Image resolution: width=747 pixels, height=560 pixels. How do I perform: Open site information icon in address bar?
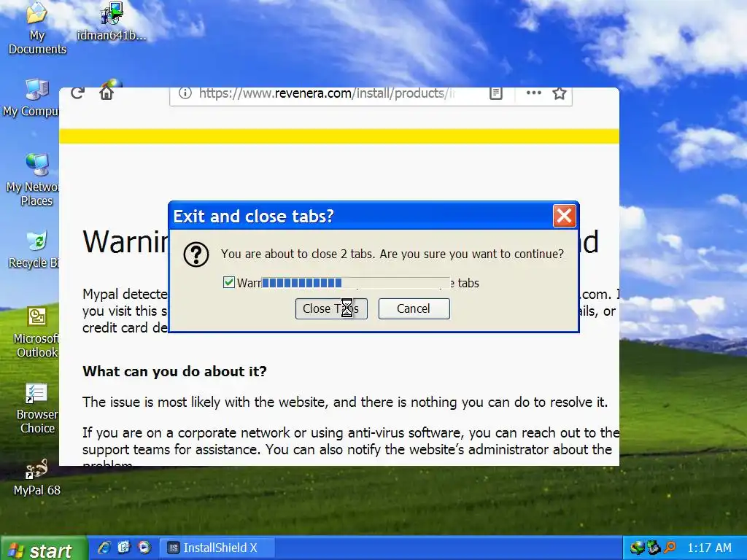click(x=185, y=93)
